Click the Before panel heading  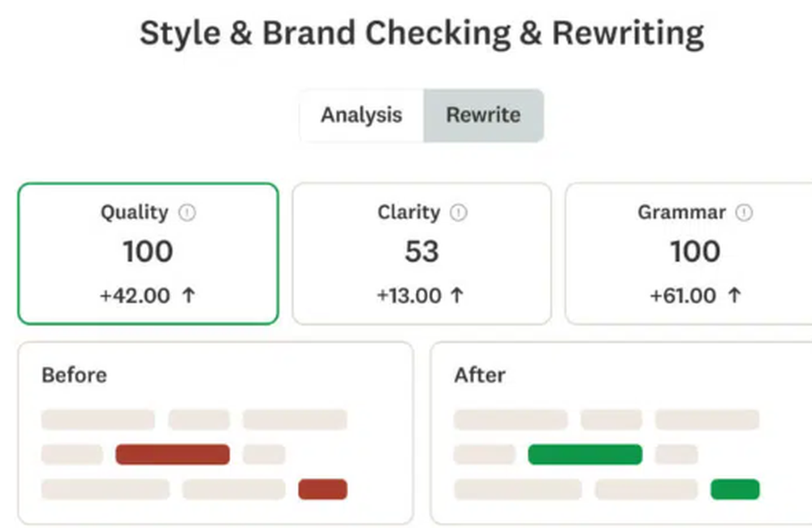pos(74,375)
